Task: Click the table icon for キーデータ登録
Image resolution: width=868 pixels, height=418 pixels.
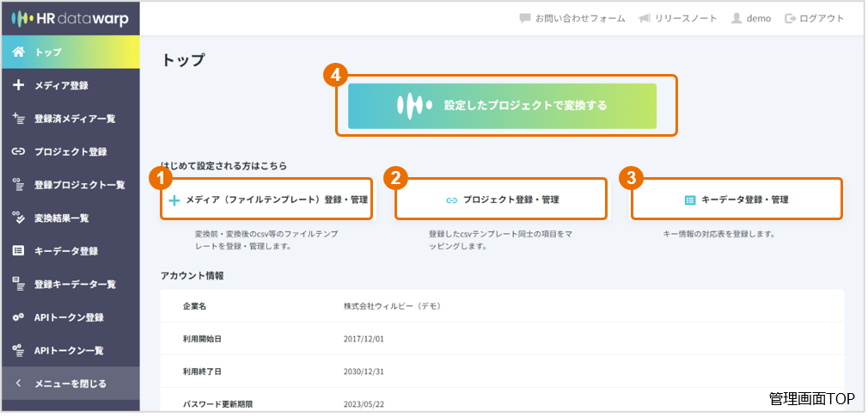Action: pos(19,251)
